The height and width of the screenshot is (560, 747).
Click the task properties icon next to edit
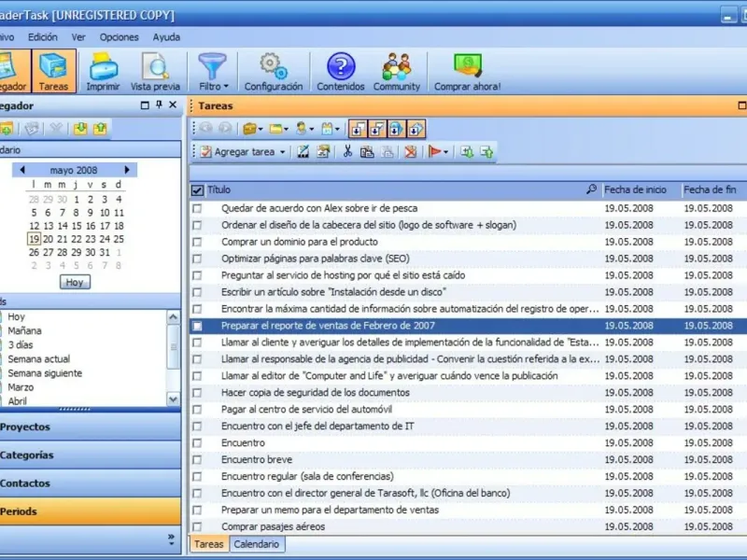point(323,152)
